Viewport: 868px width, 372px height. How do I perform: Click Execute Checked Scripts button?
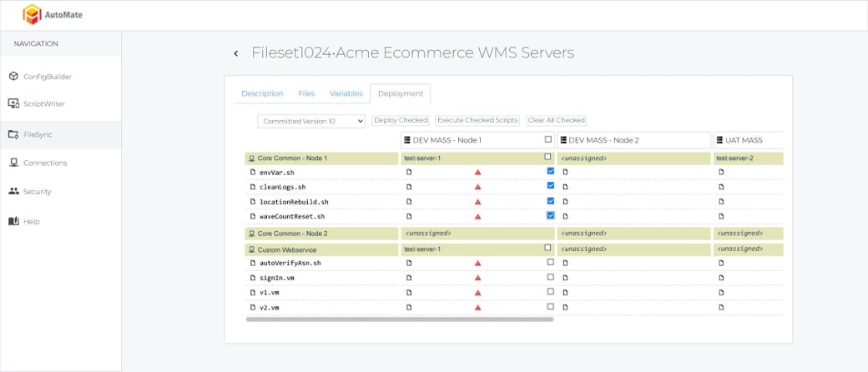tap(477, 120)
